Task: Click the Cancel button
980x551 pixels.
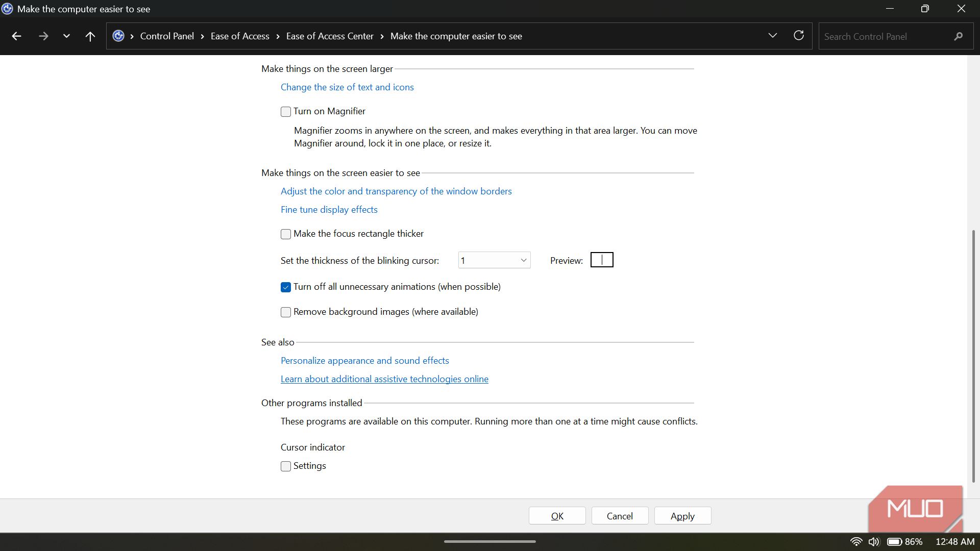Action: pyautogui.click(x=620, y=516)
